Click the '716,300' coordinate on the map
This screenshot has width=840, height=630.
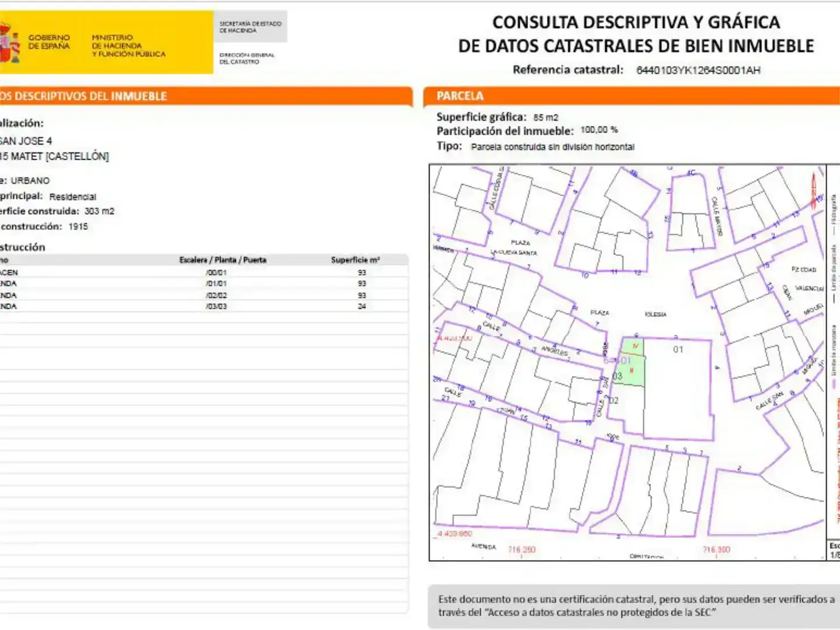716,549
